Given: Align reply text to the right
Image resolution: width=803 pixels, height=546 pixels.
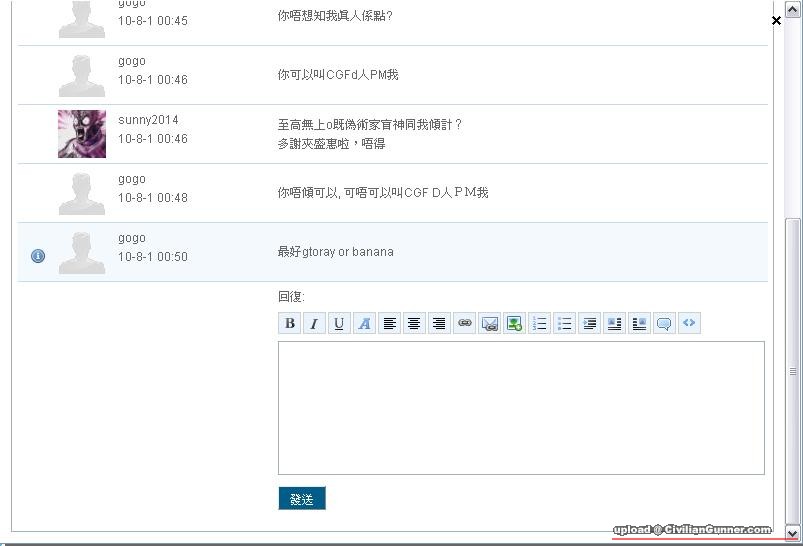Looking at the screenshot, I should [x=438, y=323].
